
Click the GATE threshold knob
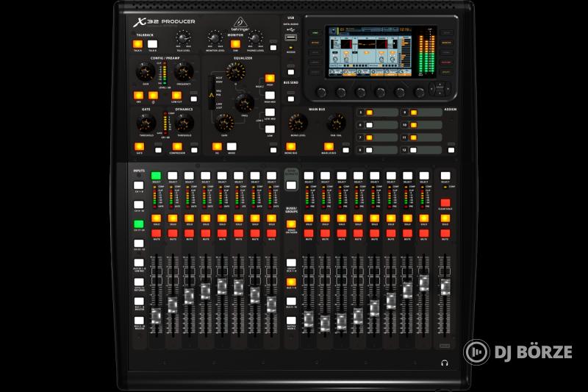pyautogui.click(x=146, y=123)
